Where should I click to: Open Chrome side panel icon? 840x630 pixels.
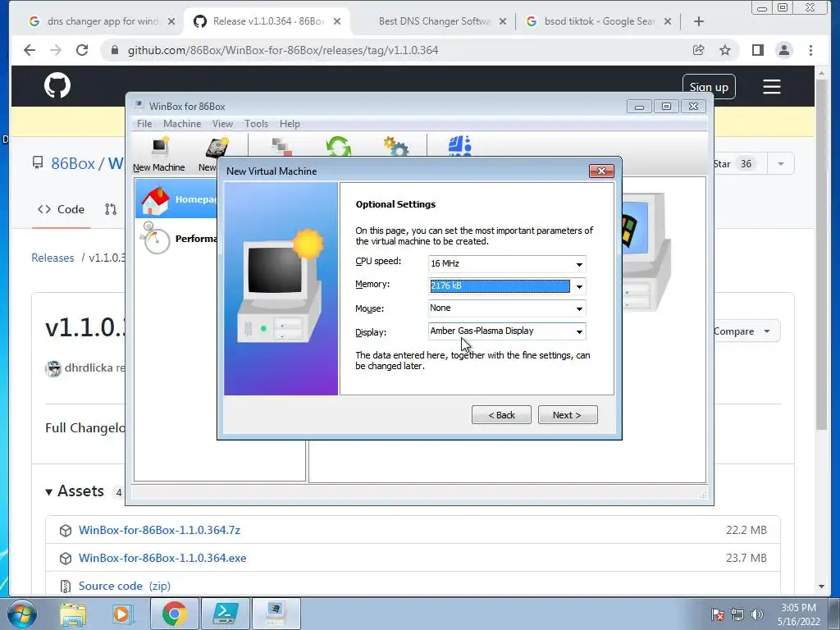(757, 50)
